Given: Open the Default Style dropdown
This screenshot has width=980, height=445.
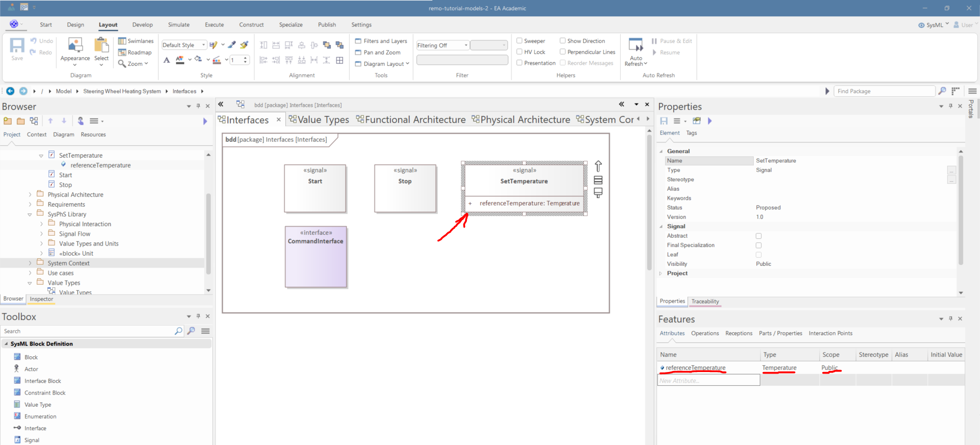Looking at the screenshot, I should [184, 45].
